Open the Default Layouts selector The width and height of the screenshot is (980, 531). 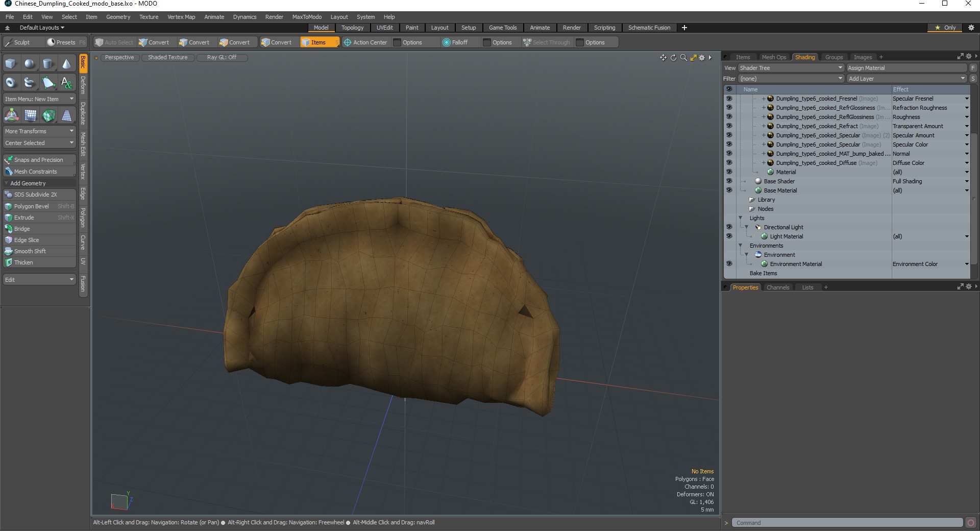tap(42, 28)
